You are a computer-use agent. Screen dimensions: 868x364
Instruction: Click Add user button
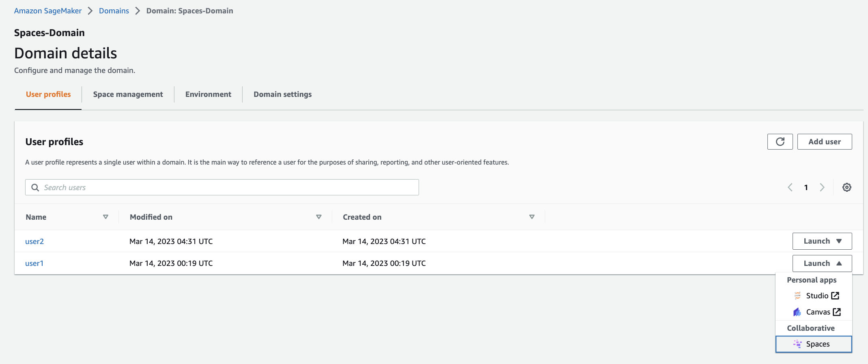click(x=824, y=142)
